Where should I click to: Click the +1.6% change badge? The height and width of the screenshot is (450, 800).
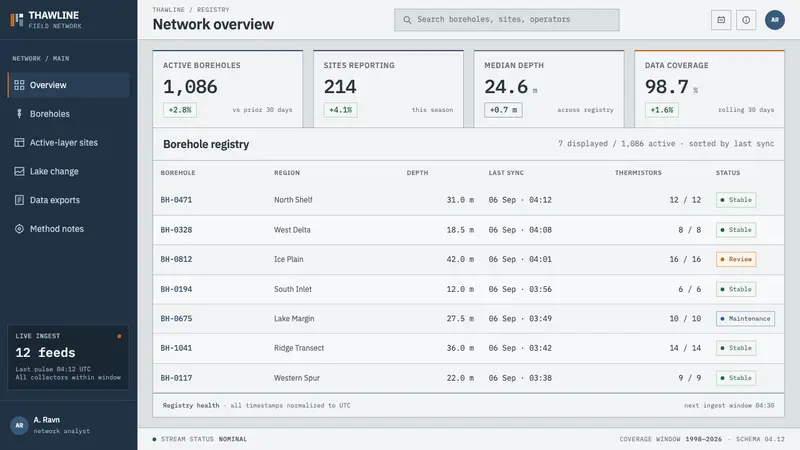point(662,110)
